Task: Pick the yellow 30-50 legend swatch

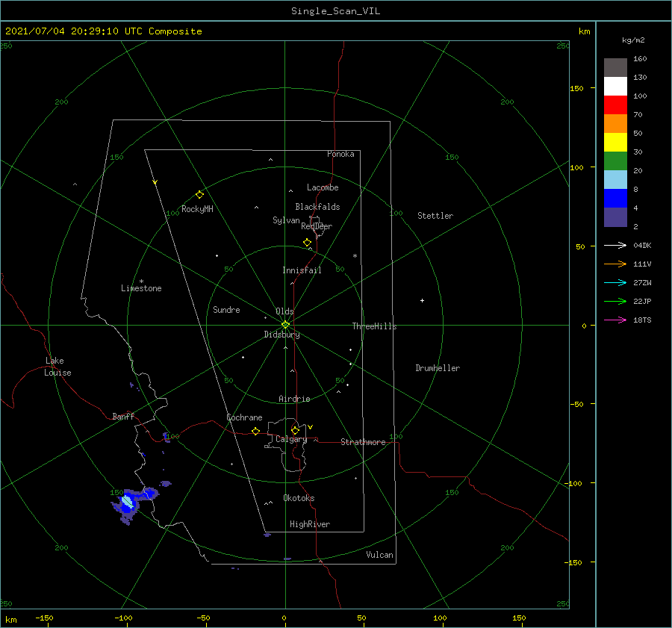Action: (615, 143)
